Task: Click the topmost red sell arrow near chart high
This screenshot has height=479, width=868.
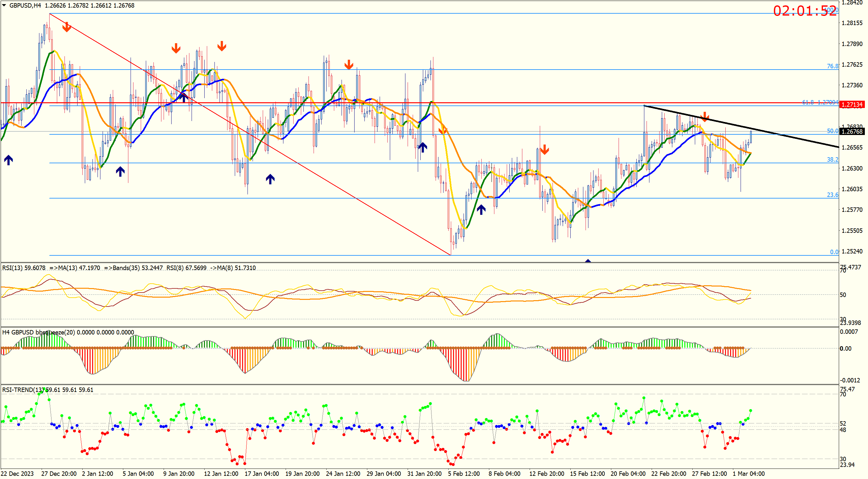Action: click(67, 27)
